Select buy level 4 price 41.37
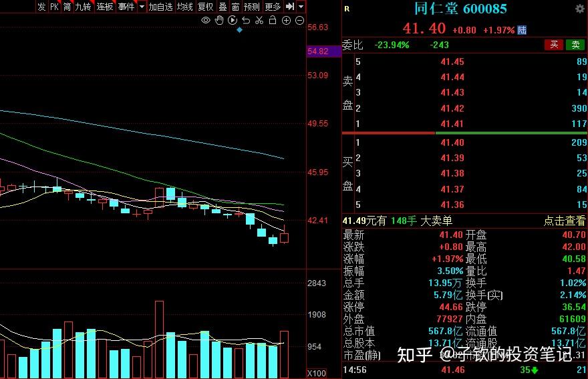The image size is (588, 379). 452,189
